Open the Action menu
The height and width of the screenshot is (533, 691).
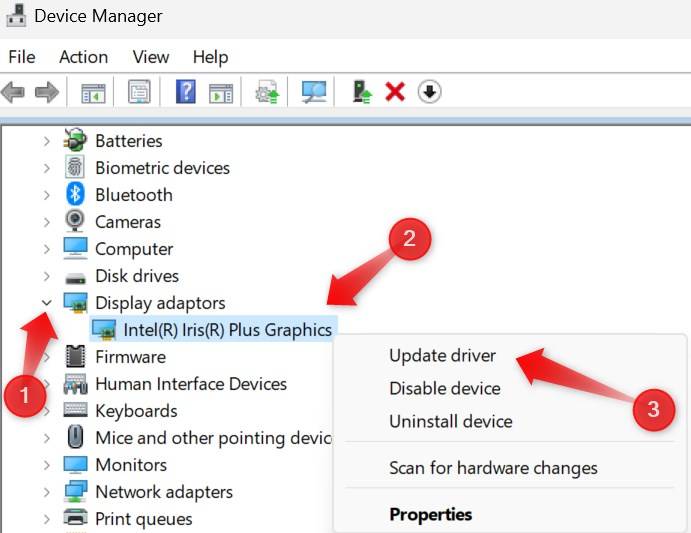coord(84,57)
